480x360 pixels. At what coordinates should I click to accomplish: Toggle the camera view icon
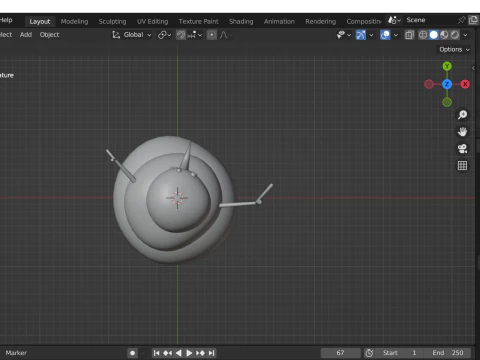point(462,149)
